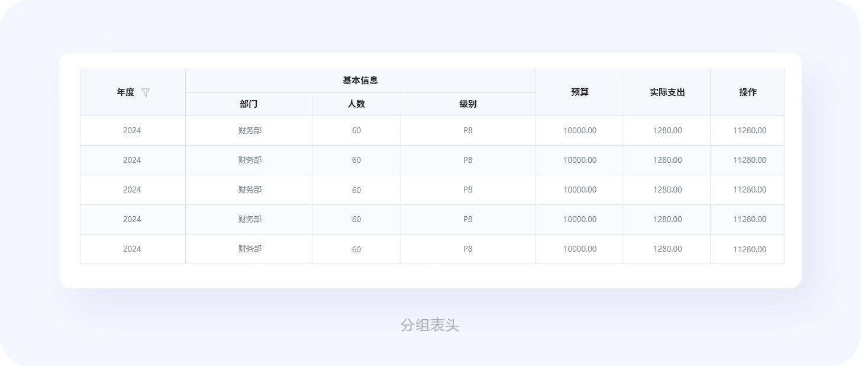Click 11280.00 in the first data row
The width and height of the screenshot is (868, 366).
750,131
